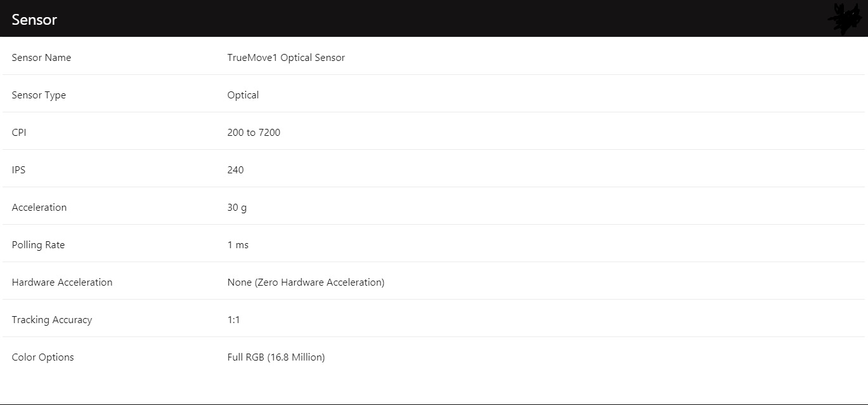Click the 240 IPS value
The image size is (868, 405).
[x=235, y=170]
